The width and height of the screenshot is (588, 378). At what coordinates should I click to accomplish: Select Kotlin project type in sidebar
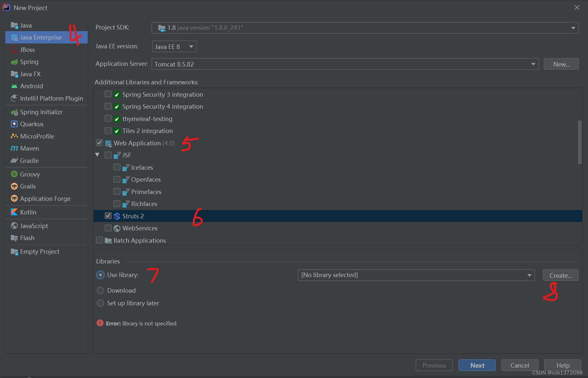tap(46, 212)
